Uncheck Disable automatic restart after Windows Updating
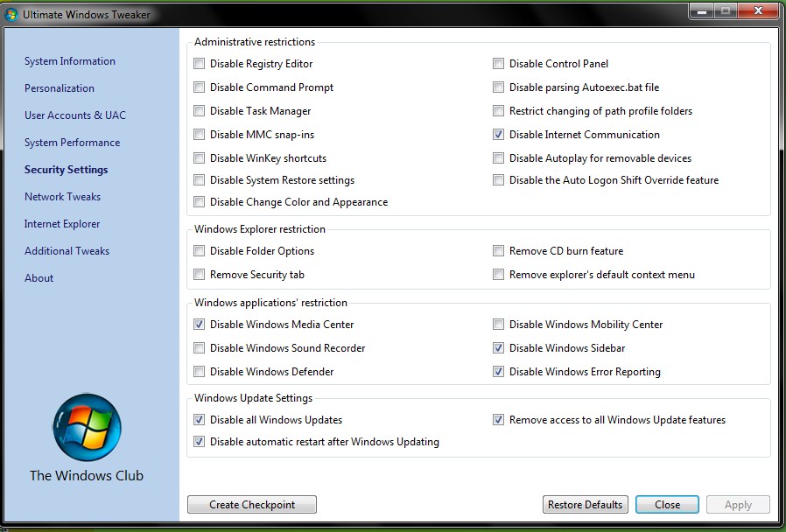The image size is (786, 532). click(x=199, y=442)
